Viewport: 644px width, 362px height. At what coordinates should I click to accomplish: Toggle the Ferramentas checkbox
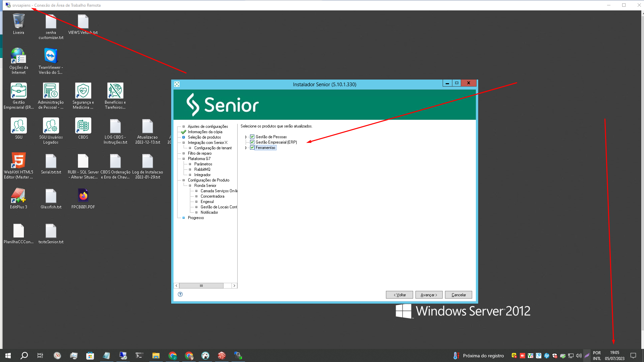pos(252,148)
